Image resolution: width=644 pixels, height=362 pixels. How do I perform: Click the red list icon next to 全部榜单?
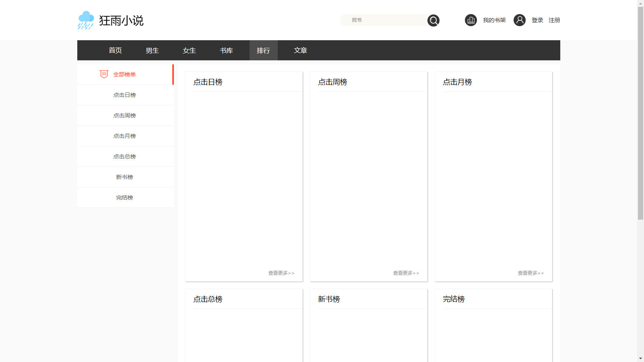pyautogui.click(x=103, y=74)
